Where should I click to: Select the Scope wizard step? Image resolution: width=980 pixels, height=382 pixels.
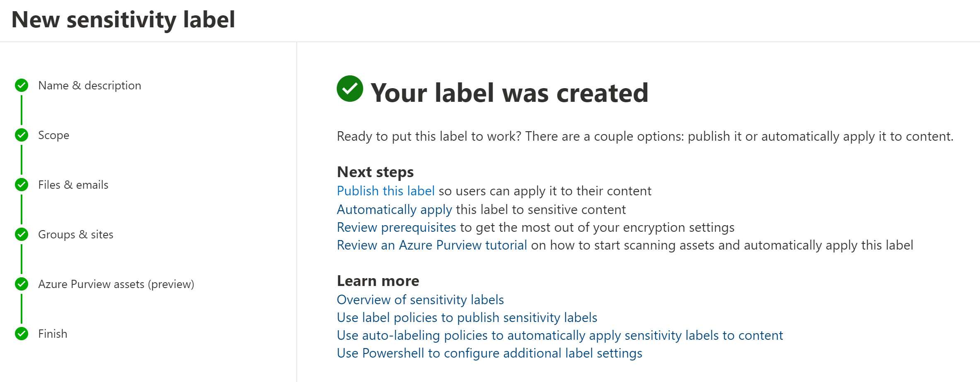[x=53, y=135]
